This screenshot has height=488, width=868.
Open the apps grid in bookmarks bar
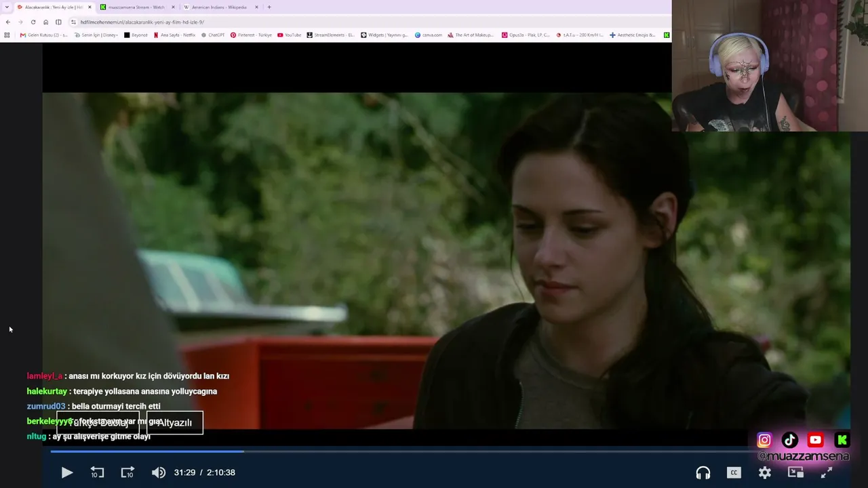coord(7,35)
